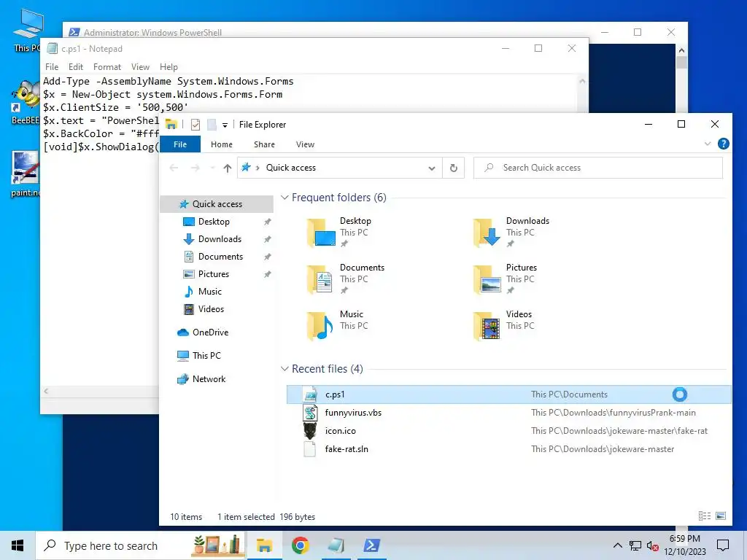
Task: Click the Search Quick access field
Action: click(x=598, y=168)
